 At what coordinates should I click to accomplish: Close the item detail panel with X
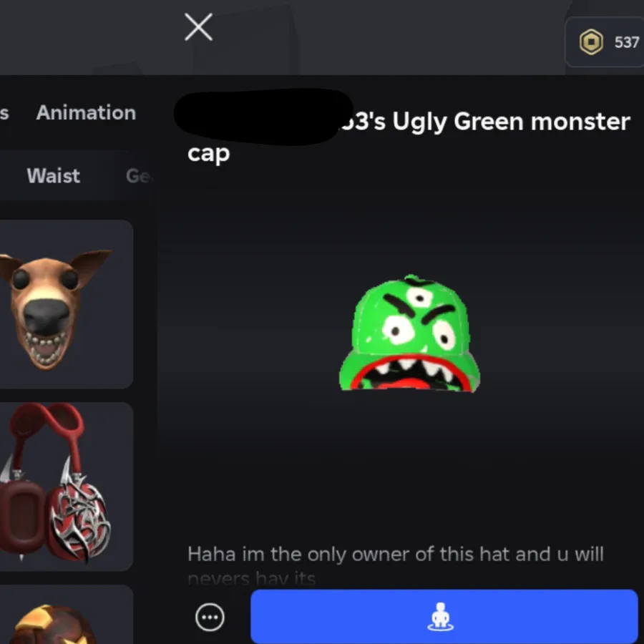[198, 27]
